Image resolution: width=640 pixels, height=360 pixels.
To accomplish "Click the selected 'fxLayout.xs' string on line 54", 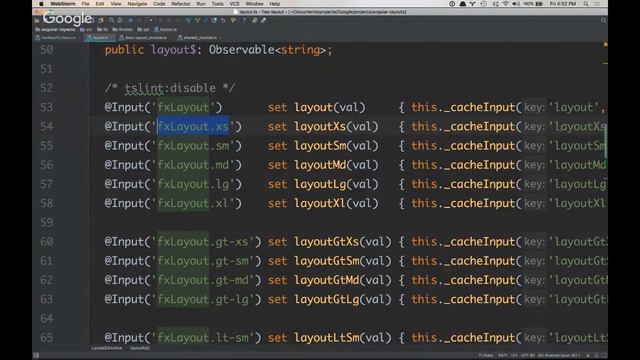I will (x=193, y=127).
